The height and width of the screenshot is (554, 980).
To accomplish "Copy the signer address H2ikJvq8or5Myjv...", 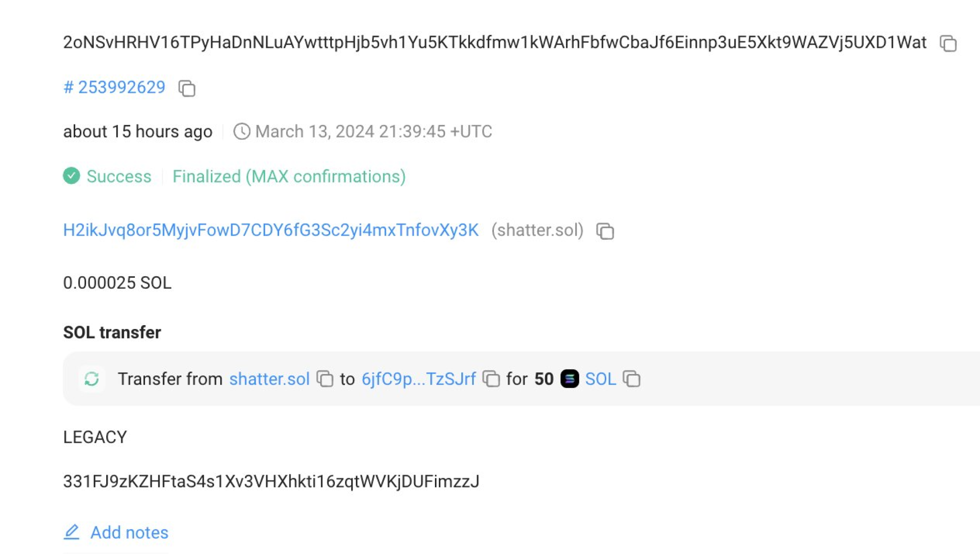I will pyautogui.click(x=604, y=231).
